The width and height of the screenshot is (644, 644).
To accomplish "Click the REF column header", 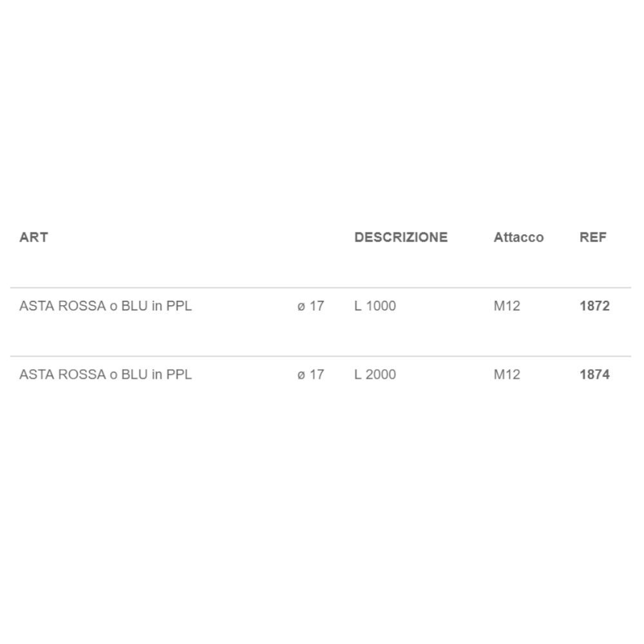I will (x=592, y=237).
